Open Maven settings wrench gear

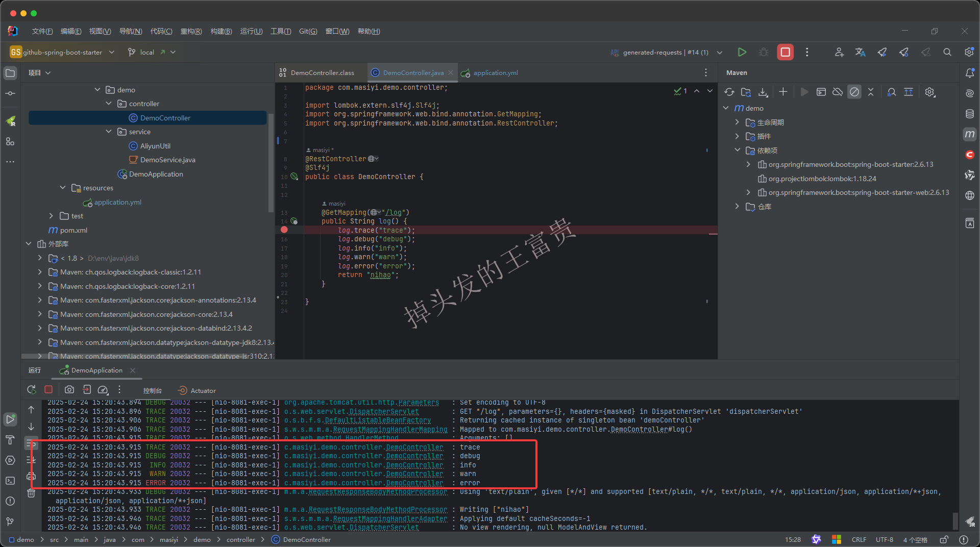tap(930, 92)
